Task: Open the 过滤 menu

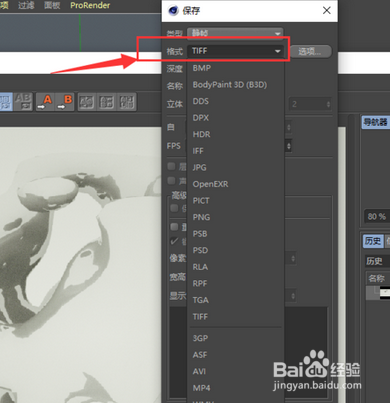Action: (26, 5)
